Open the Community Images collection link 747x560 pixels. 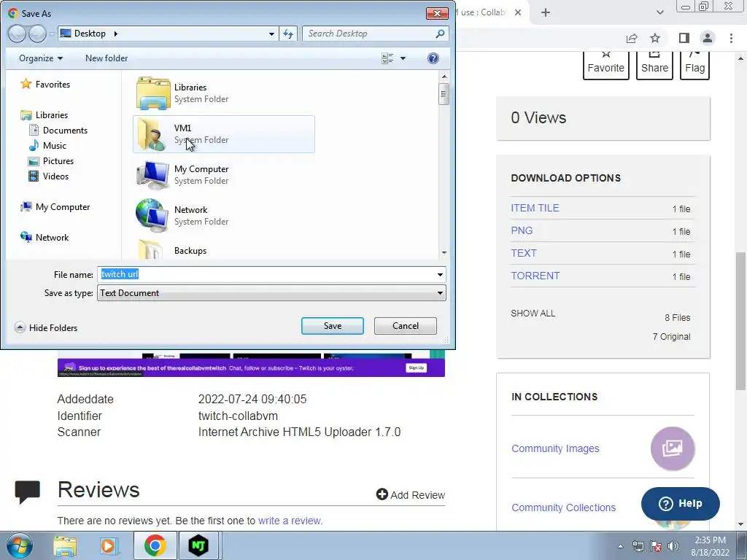(555, 448)
